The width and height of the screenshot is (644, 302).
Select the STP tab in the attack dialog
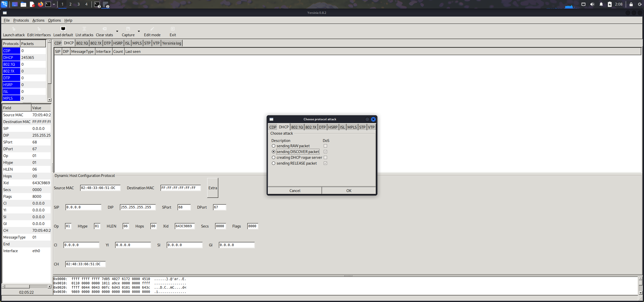(362, 127)
